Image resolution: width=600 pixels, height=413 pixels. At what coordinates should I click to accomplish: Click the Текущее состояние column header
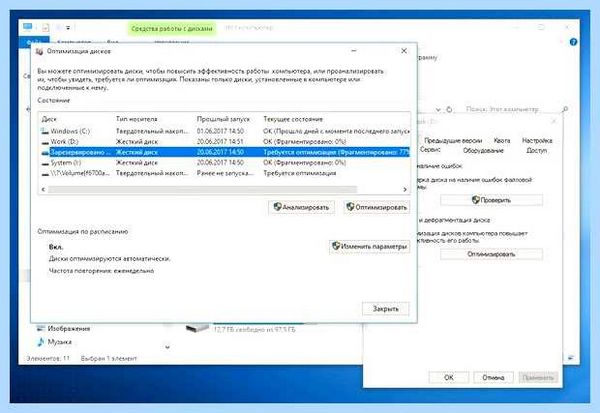point(293,119)
